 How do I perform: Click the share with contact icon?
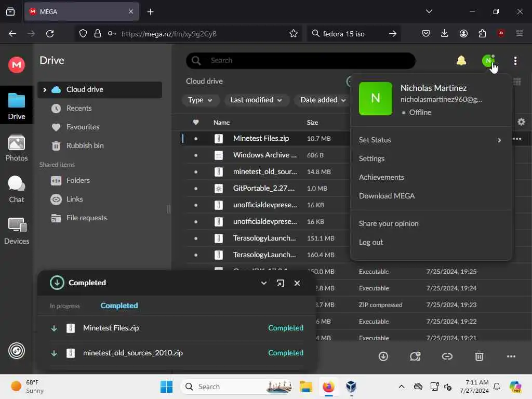point(415,356)
